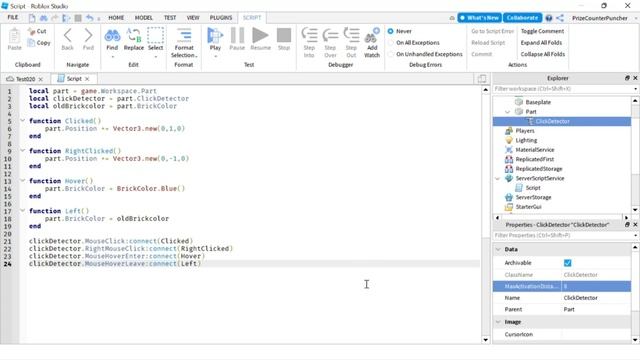Click the Cut scissors icon
Viewport: 640px width, 360px height.
pyautogui.click(x=31, y=31)
